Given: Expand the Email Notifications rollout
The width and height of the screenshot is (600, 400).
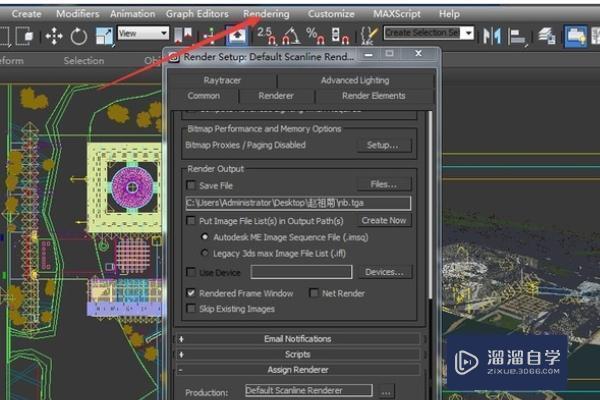Looking at the screenshot, I should point(298,339).
